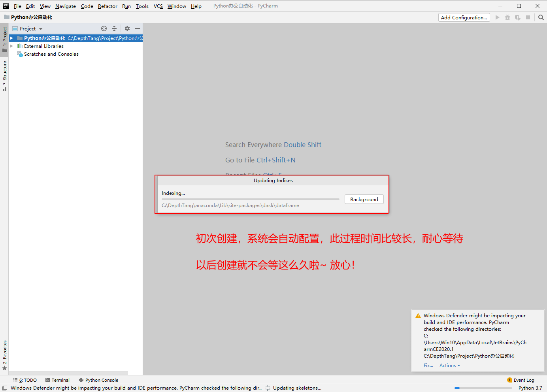Expand the Python办公自动化 project root node

pyautogui.click(x=11, y=38)
